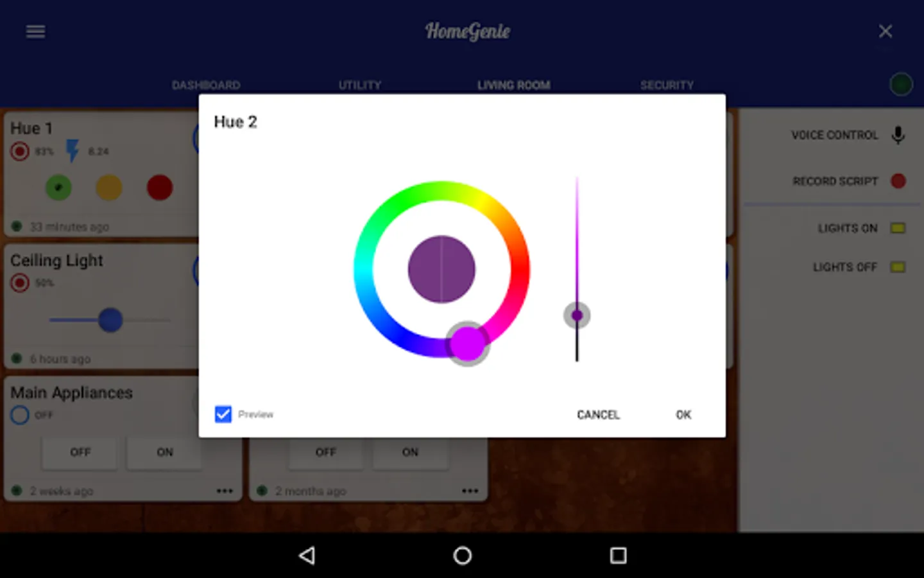Click the Main Appliances card title
924x578 pixels.
tap(71, 392)
